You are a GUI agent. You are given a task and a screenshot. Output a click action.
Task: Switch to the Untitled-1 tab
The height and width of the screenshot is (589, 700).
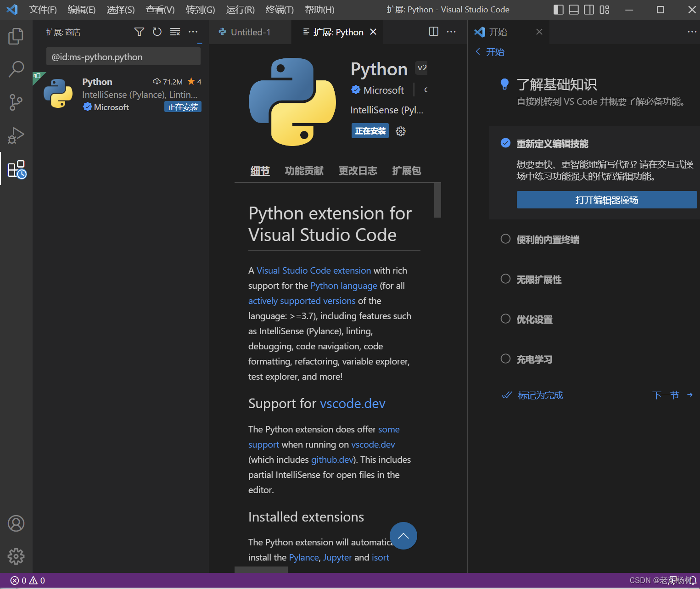pos(250,32)
